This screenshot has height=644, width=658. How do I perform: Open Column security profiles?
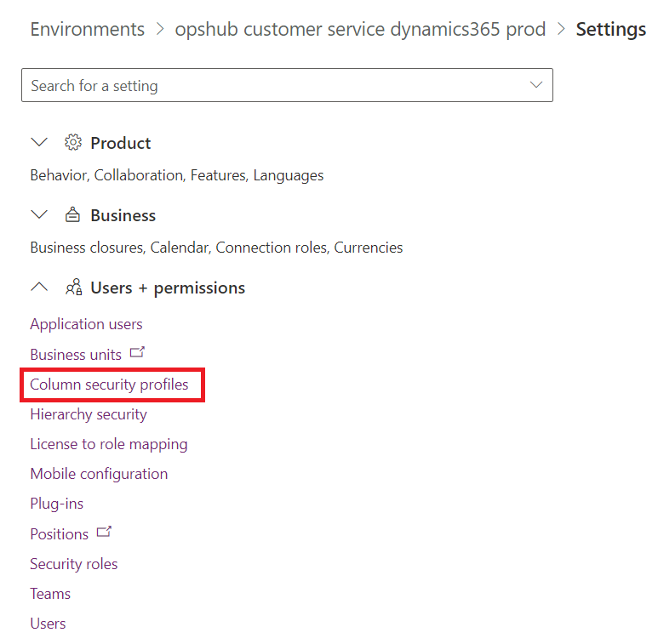pyautogui.click(x=109, y=385)
